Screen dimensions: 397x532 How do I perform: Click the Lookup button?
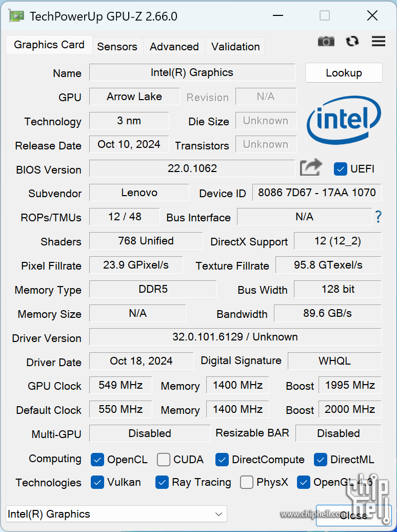[344, 73]
